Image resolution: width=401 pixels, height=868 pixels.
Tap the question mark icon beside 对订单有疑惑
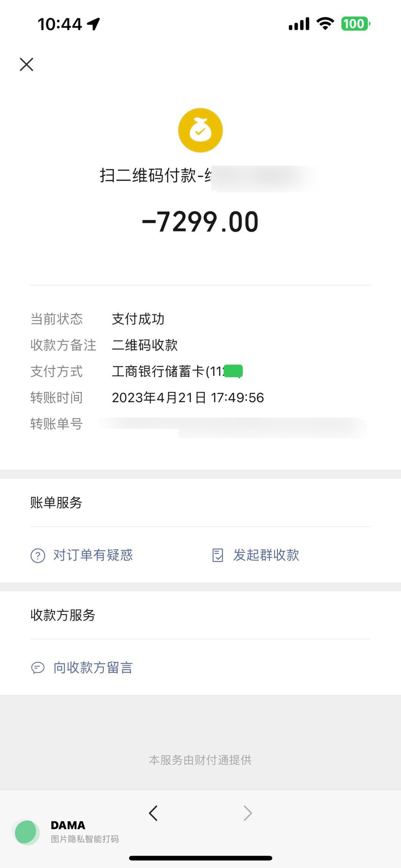(x=38, y=556)
